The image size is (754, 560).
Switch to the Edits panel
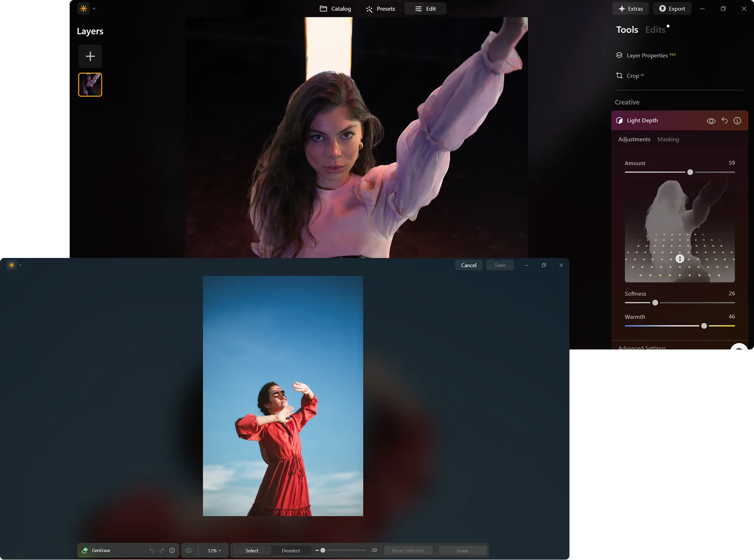(x=655, y=30)
